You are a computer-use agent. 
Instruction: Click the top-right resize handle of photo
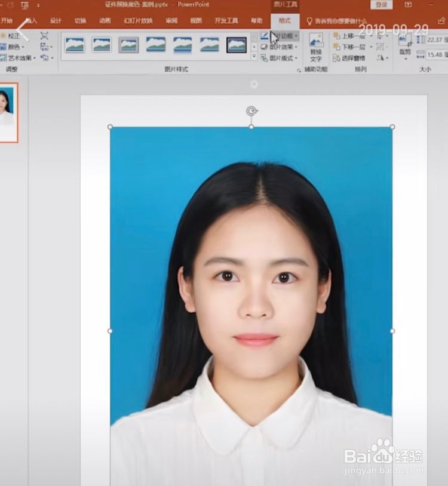(x=392, y=127)
